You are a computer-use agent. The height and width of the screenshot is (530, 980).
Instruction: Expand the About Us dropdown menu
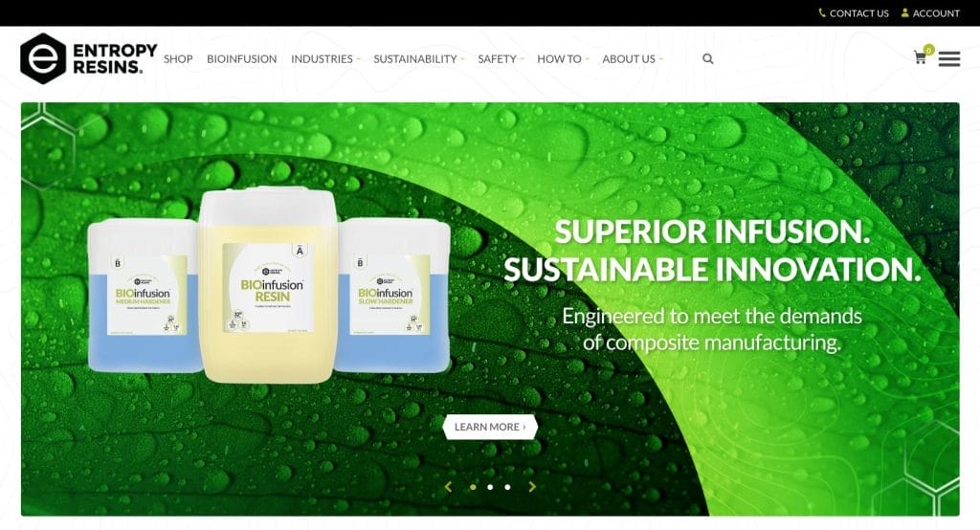pyautogui.click(x=633, y=58)
